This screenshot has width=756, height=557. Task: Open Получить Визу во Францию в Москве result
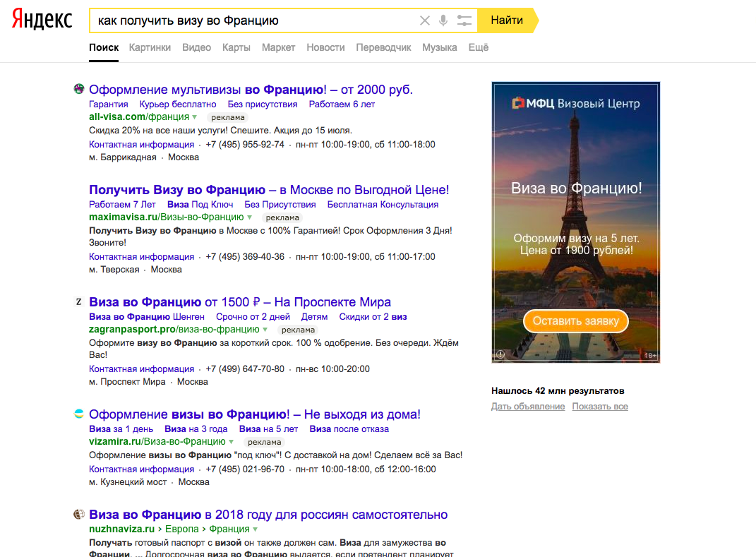point(269,189)
